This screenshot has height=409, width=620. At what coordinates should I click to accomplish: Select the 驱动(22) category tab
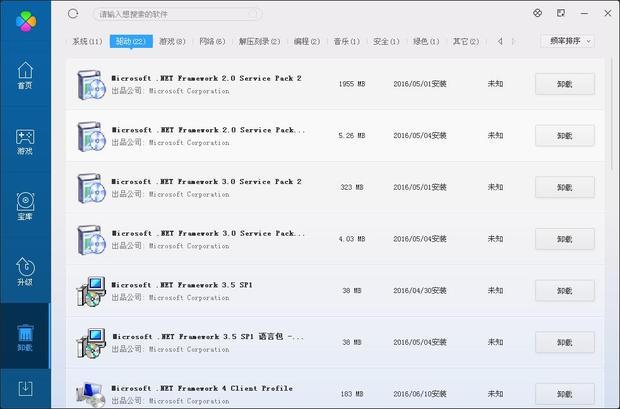click(x=131, y=41)
